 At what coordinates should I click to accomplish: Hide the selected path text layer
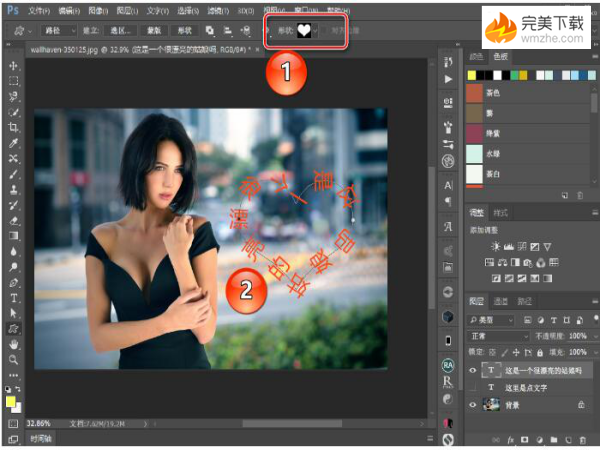click(473, 370)
